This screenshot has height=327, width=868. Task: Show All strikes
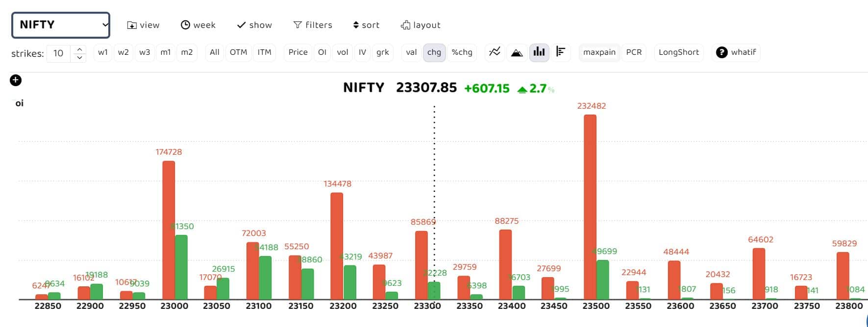tap(215, 52)
